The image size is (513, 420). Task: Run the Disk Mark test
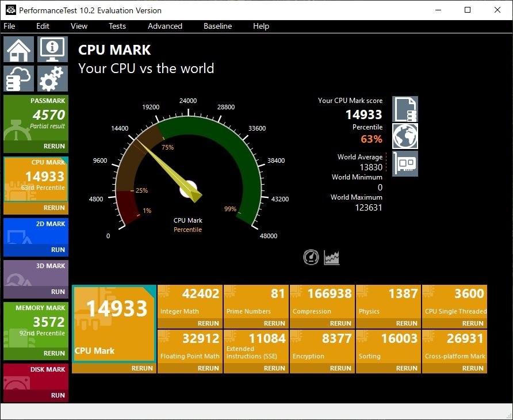coord(36,395)
